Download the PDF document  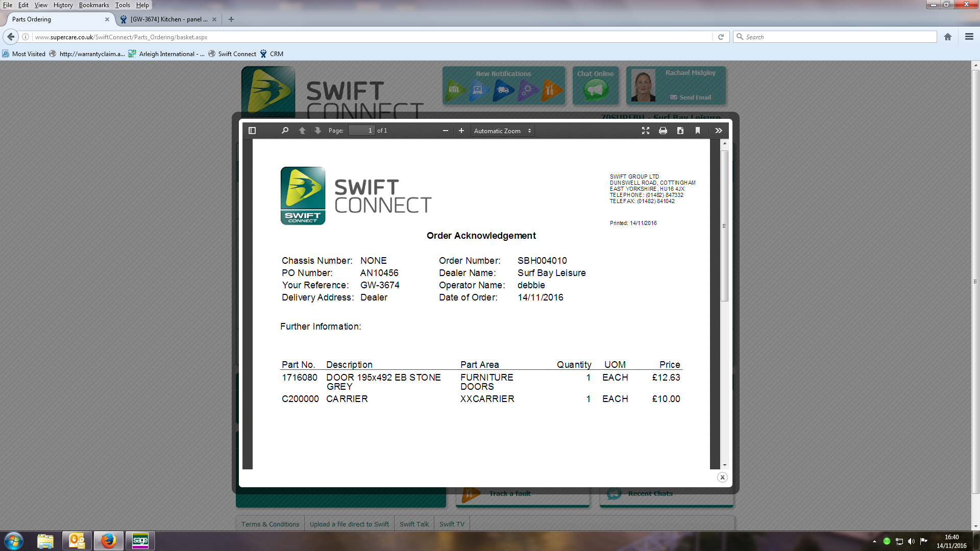680,131
